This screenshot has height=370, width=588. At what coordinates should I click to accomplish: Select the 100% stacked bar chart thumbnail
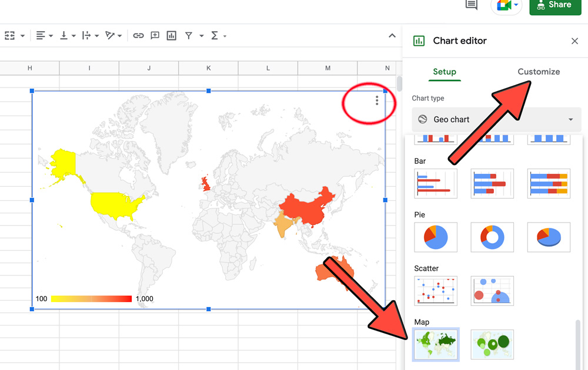549,183
